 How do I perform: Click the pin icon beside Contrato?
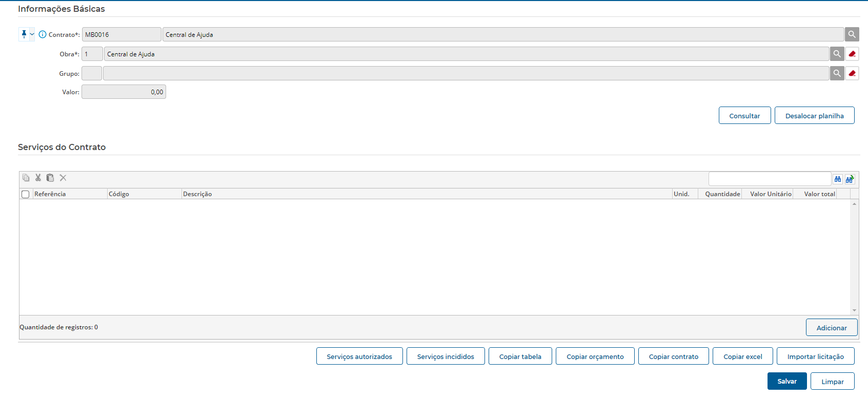tap(24, 34)
